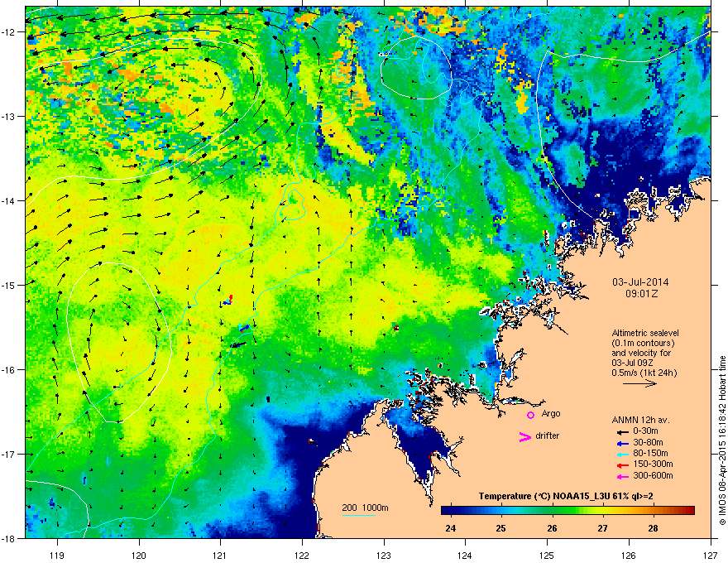The width and height of the screenshot is (728, 563).
Task: Click the colorbar tick label 27
Action: click(x=602, y=528)
